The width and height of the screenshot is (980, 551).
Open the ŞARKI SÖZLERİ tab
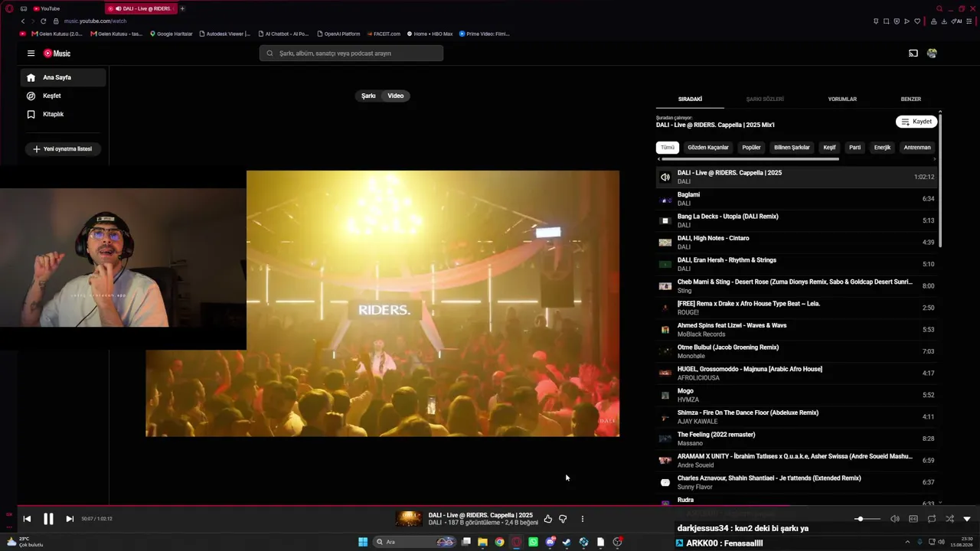[x=765, y=99]
